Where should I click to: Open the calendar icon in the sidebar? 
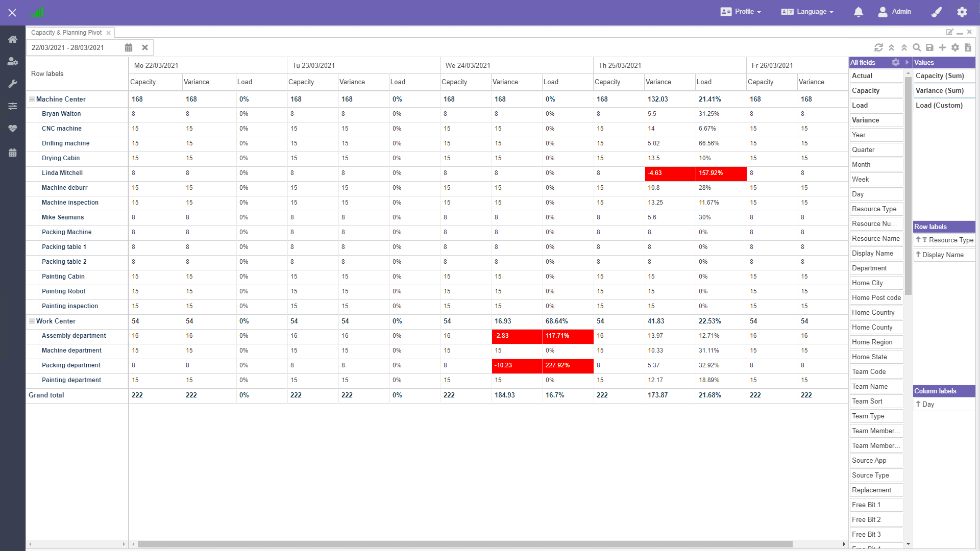pos(12,153)
